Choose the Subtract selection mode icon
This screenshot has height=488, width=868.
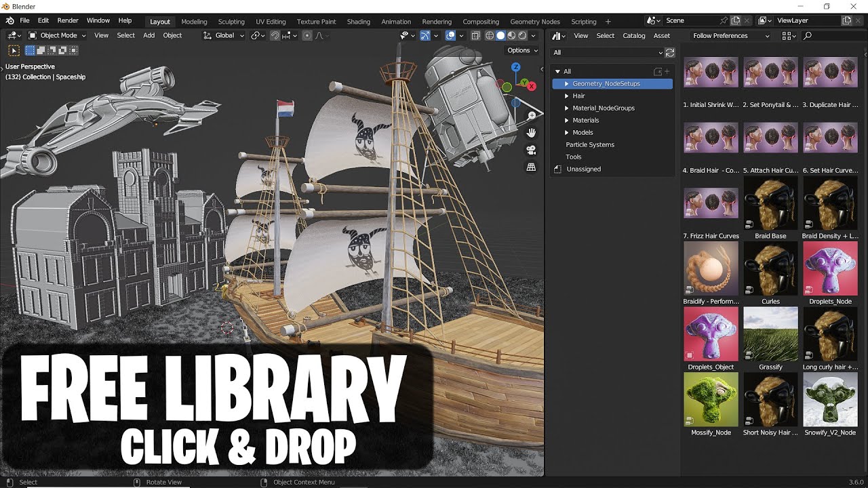click(x=52, y=50)
